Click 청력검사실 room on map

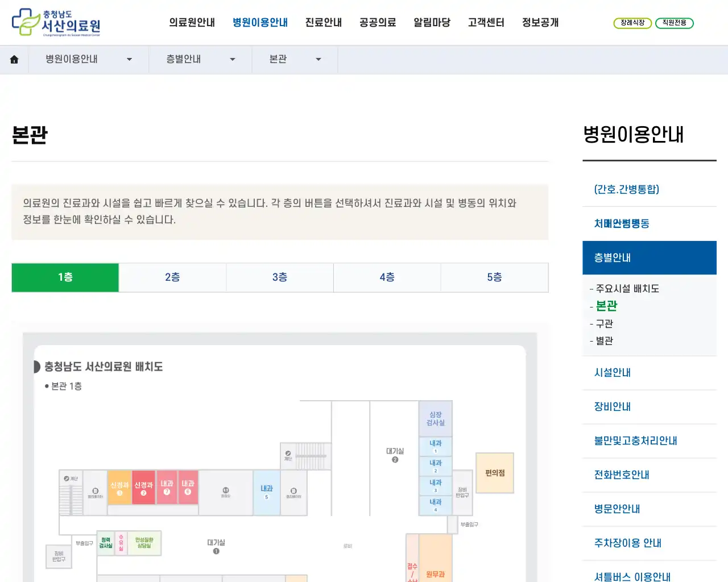(106, 543)
